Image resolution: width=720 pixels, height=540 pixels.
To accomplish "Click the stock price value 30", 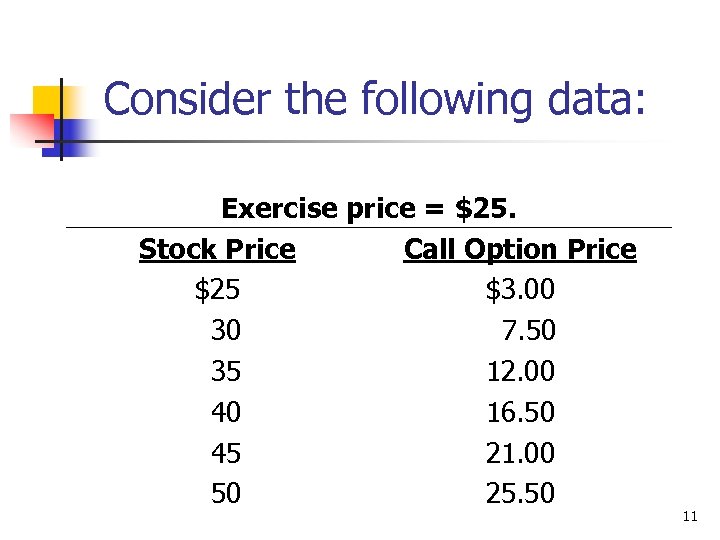I will (x=226, y=331).
